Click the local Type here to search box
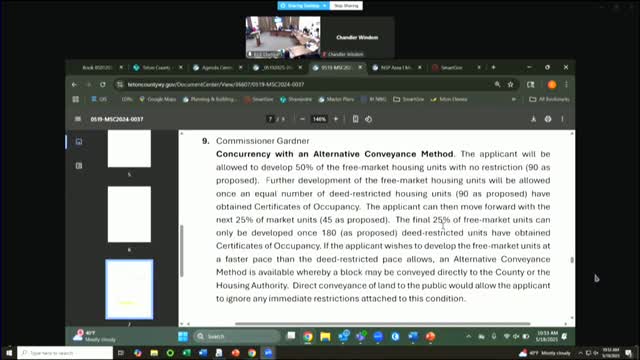This screenshot has height=360, width=640. pyautogui.click(x=65, y=353)
